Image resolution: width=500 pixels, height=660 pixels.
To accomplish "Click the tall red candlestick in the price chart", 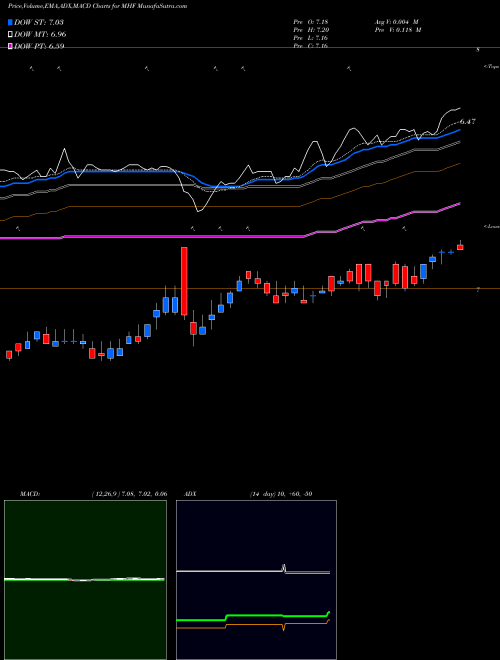I will [x=184, y=281].
